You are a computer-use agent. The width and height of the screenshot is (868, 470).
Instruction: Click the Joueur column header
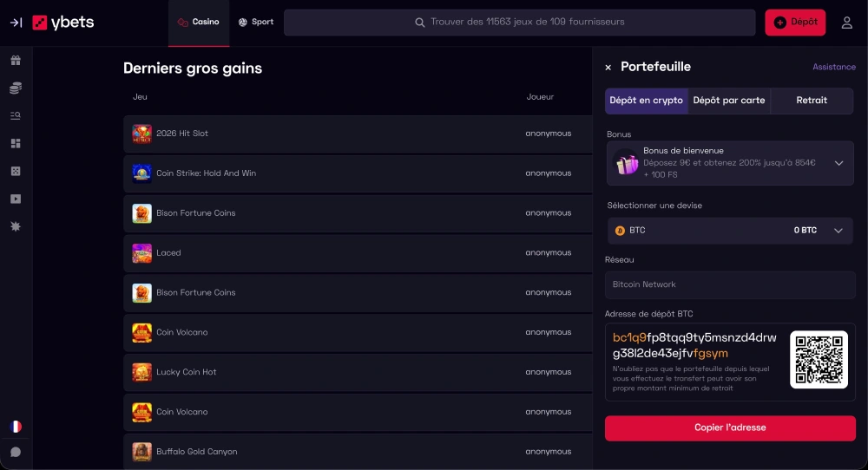tap(540, 97)
